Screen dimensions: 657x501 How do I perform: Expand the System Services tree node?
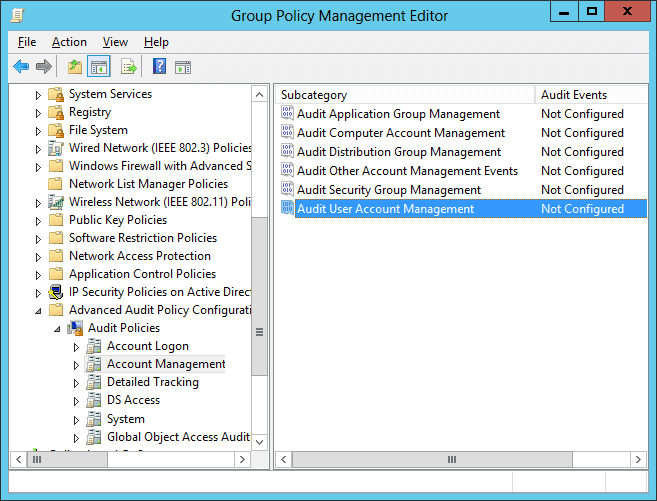click(38, 95)
